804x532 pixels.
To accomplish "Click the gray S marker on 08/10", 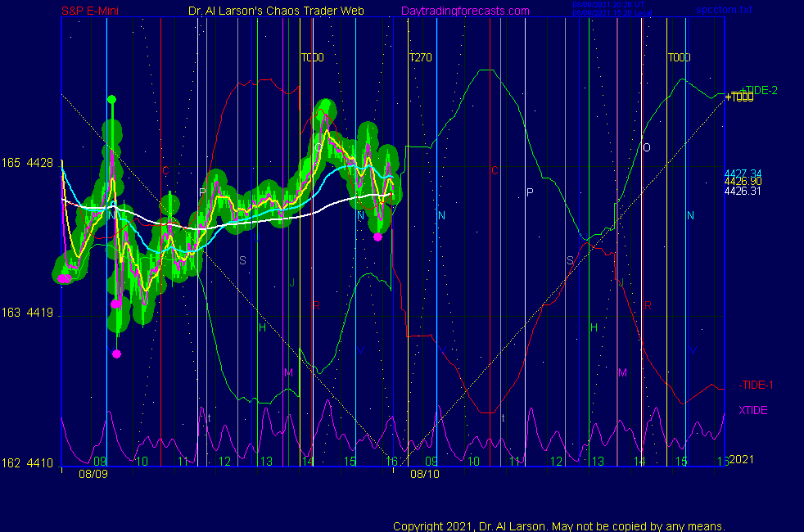I will [570, 261].
